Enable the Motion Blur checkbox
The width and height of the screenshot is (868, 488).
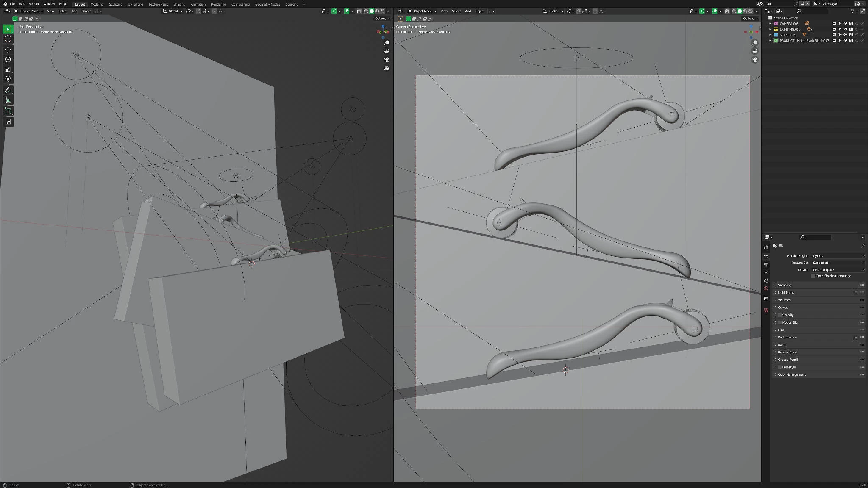[779, 322]
